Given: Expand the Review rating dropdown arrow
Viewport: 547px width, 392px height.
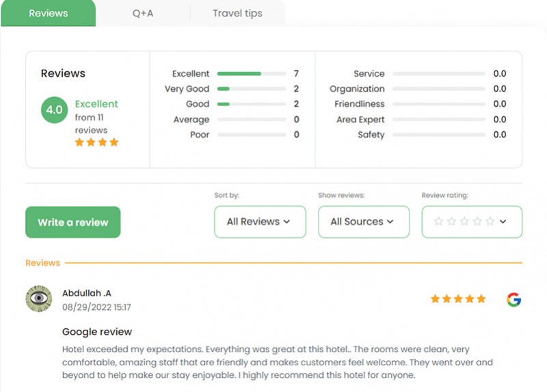Looking at the screenshot, I should tap(503, 221).
